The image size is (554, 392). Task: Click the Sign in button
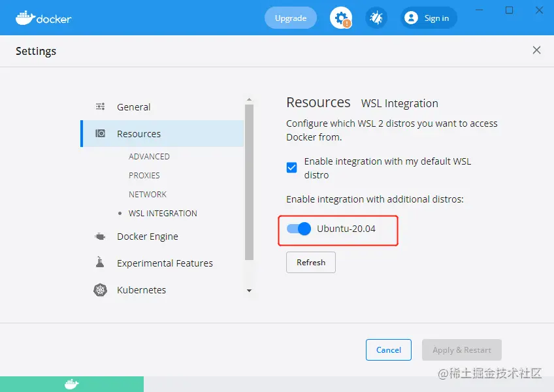pyautogui.click(x=429, y=18)
